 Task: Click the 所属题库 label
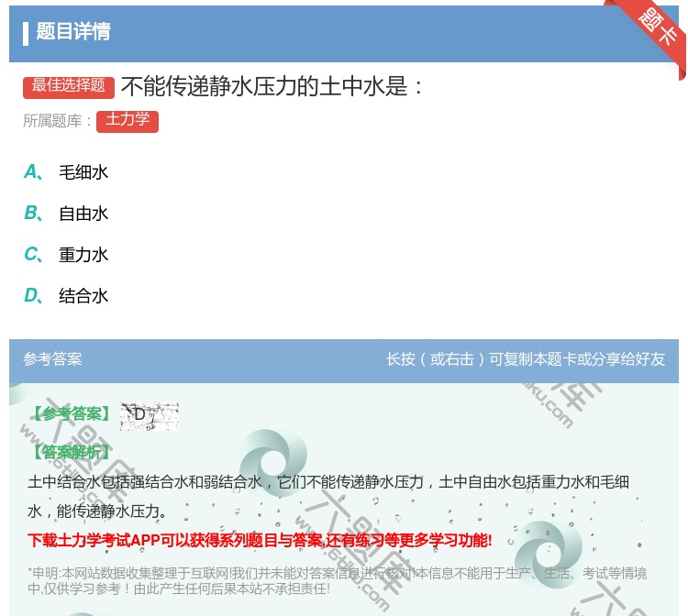point(57,121)
